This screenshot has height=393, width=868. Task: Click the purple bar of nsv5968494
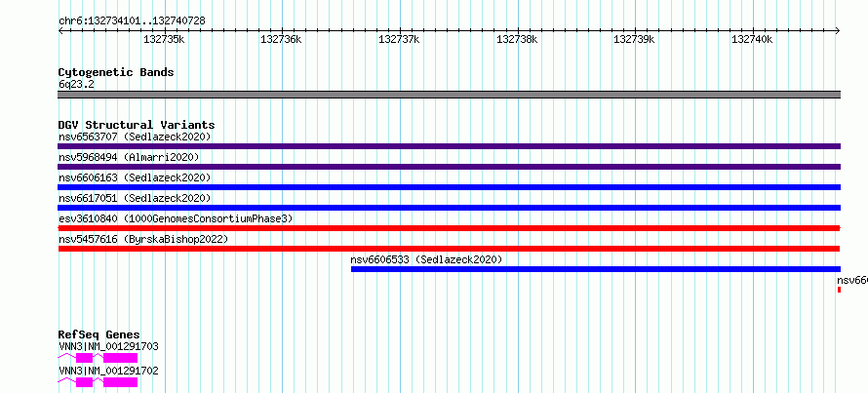(450, 167)
